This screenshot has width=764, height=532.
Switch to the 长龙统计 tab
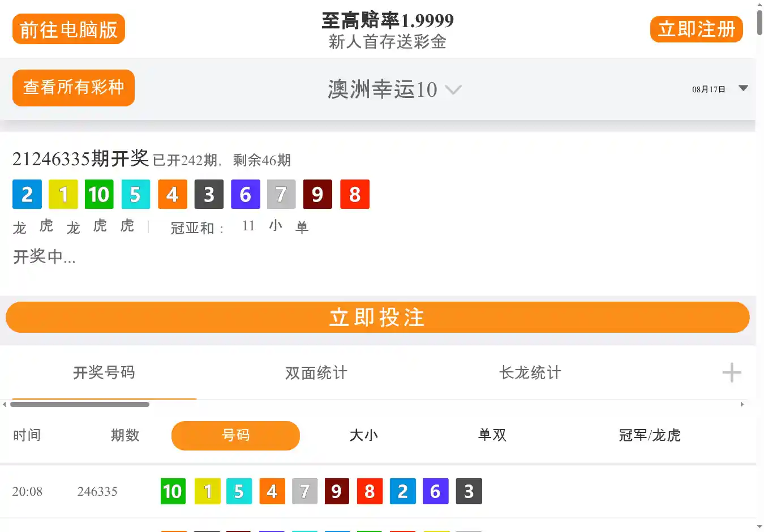(530, 372)
